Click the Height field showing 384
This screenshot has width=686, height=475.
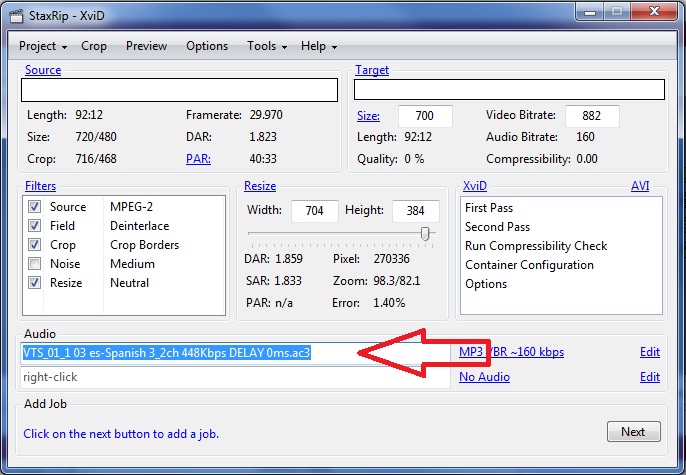coord(416,211)
